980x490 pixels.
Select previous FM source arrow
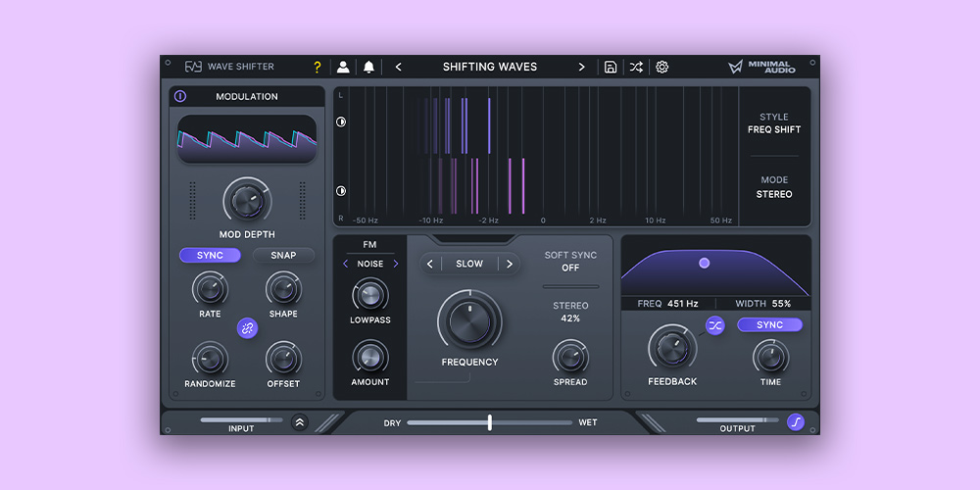point(346,264)
